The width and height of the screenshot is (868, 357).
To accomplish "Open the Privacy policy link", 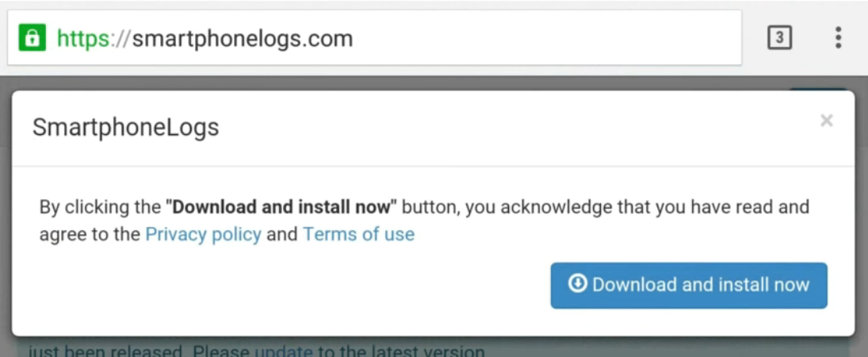I will pos(203,234).
